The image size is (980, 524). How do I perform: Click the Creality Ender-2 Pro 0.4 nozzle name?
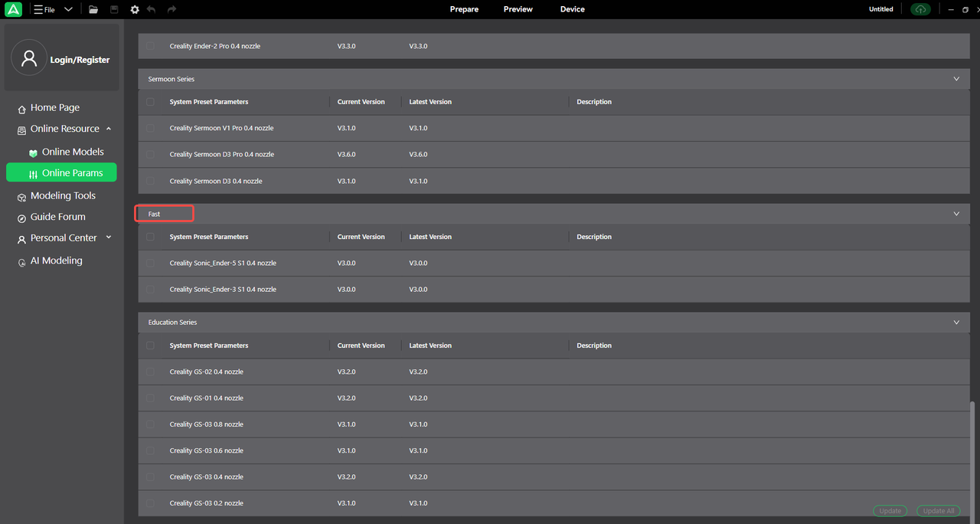coord(214,46)
